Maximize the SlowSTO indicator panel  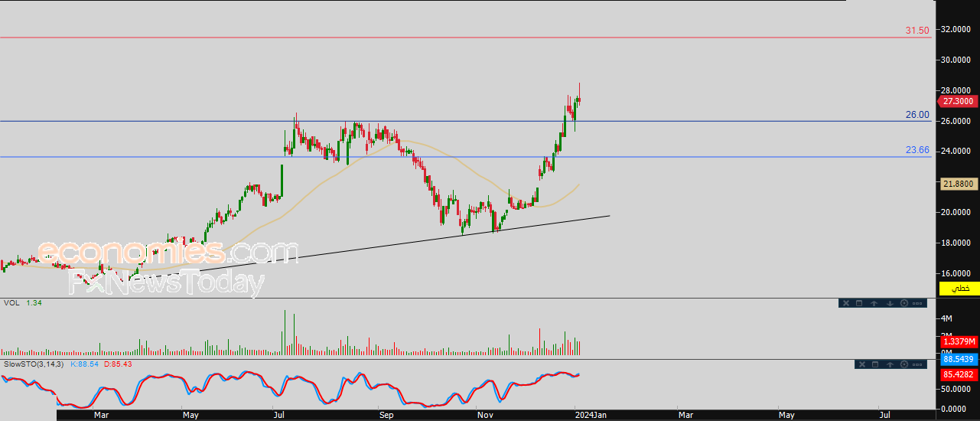[x=875, y=364]
